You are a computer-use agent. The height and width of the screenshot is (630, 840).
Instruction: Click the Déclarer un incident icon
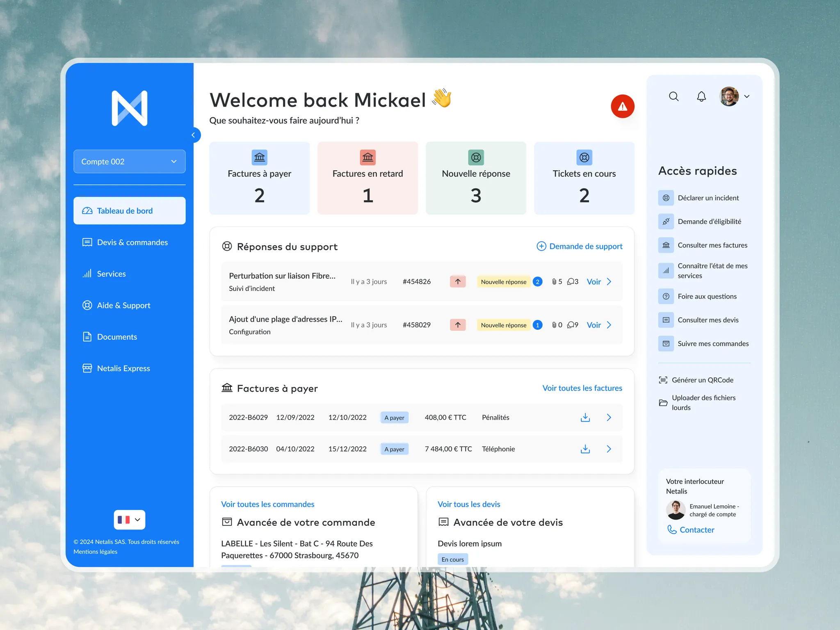[x=666, y=198]
